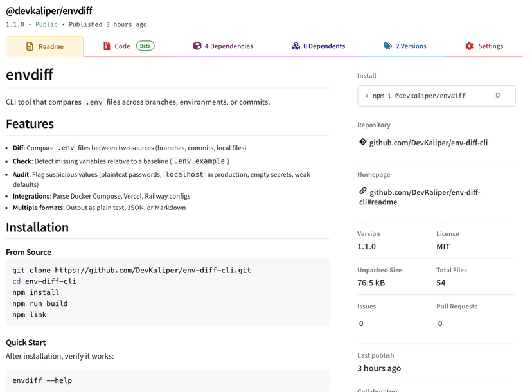Click the git clone code block
The image size is (532, 392).
click(x=131, y=269)
